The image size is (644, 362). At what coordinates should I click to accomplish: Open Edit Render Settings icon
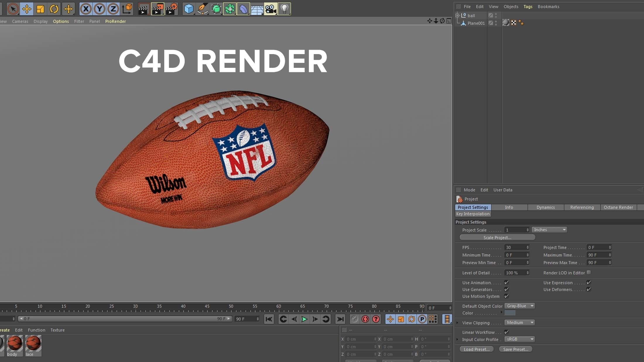tap(171, 9)
